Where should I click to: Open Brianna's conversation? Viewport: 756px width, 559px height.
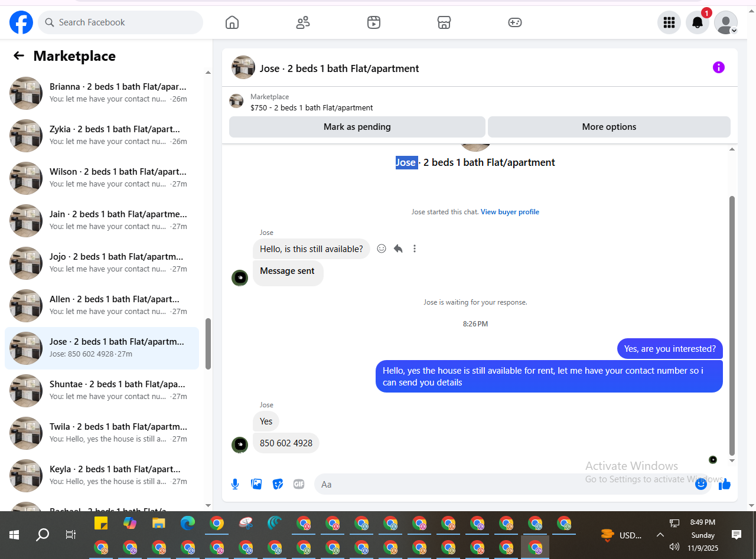(x=102, y=93)
